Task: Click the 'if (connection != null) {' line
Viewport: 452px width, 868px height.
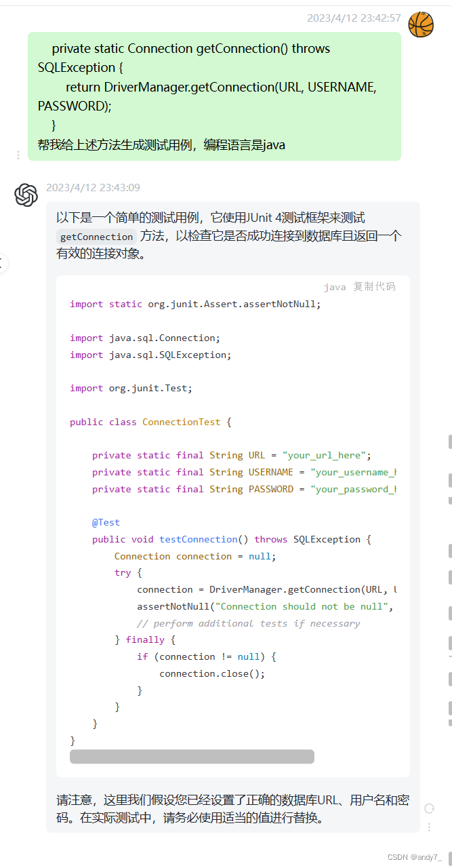Action: pos(207,656)
